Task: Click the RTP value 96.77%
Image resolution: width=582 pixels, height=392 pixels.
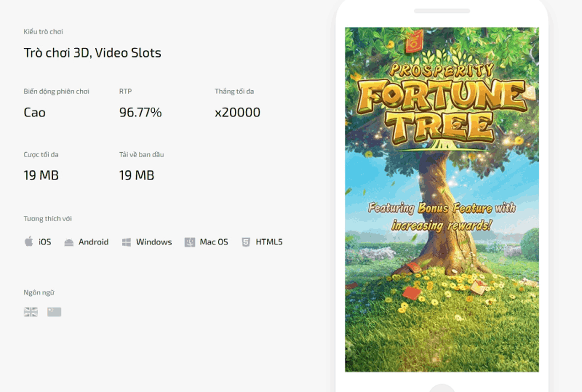Action: (x=140, y=113)
